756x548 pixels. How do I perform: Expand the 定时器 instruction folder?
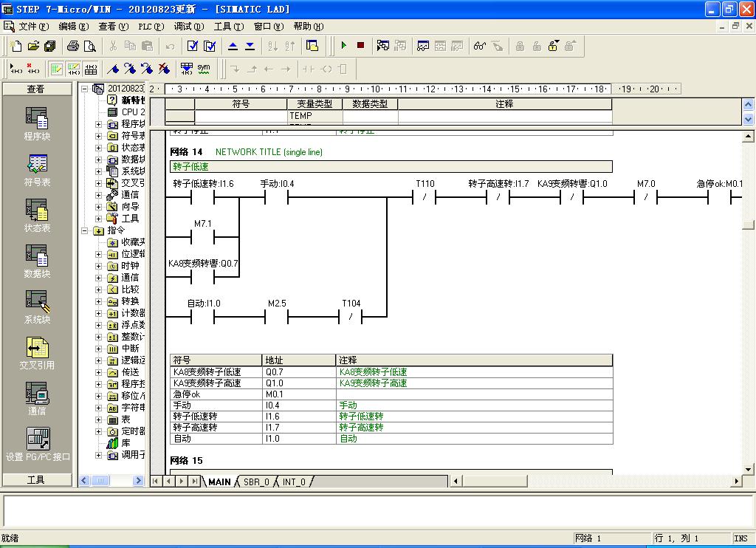point(98,431)
